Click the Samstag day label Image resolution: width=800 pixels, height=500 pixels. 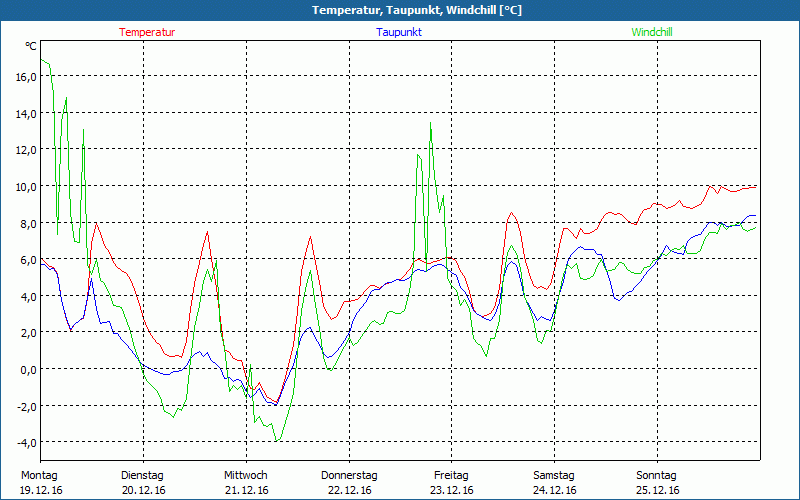point(554,476)
